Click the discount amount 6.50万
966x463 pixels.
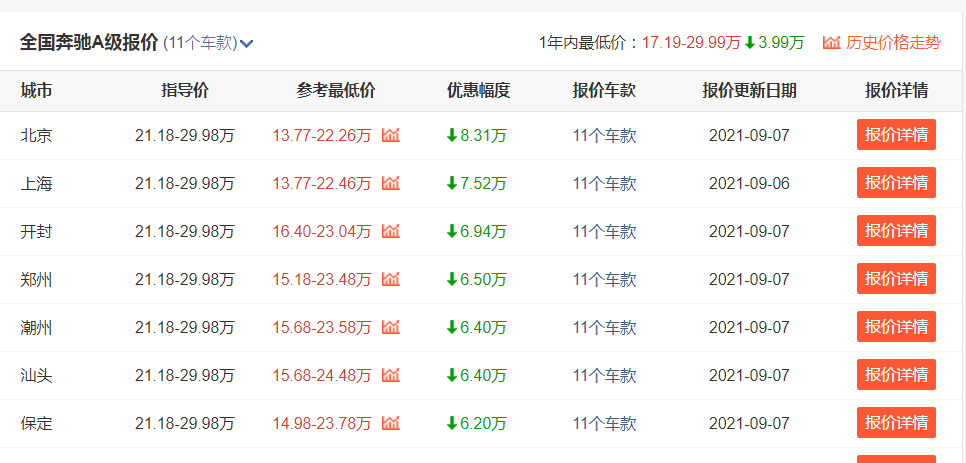[484, 280]
